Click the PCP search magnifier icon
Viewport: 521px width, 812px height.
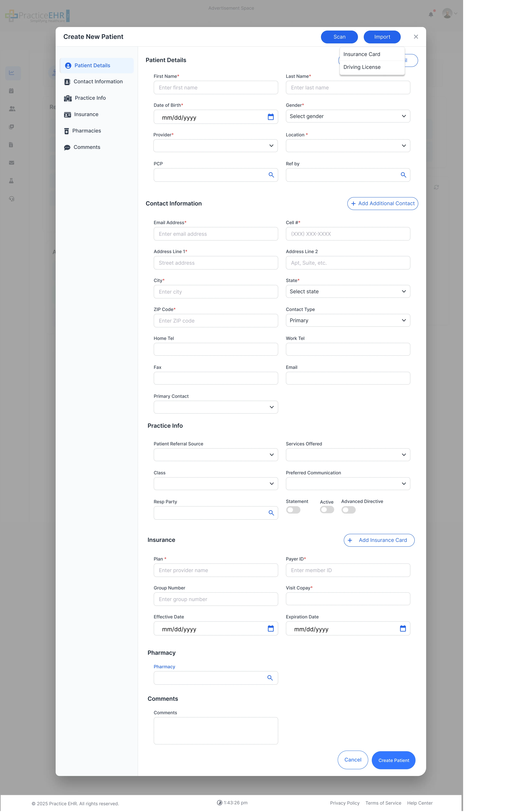(271, 175)
